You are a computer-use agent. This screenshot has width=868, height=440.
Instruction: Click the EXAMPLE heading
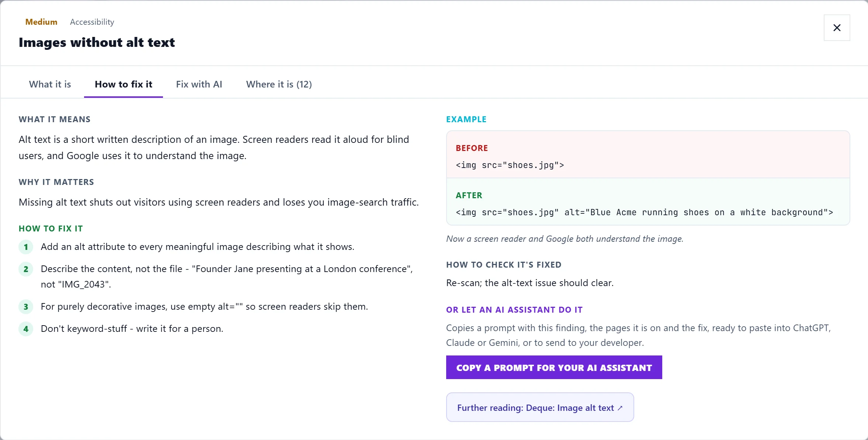pos(466,119)
